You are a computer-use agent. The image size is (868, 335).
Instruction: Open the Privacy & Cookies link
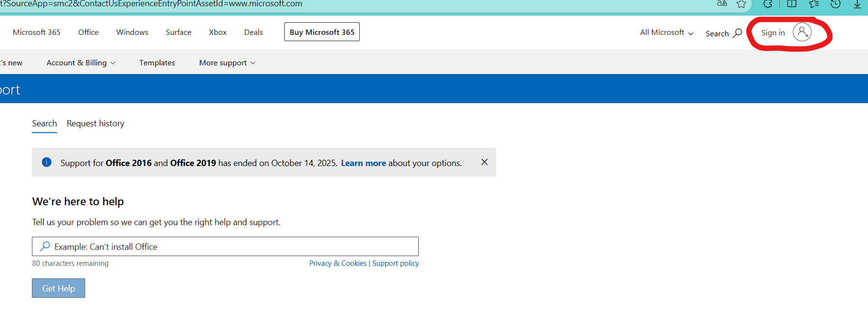(x=338, y=263)
